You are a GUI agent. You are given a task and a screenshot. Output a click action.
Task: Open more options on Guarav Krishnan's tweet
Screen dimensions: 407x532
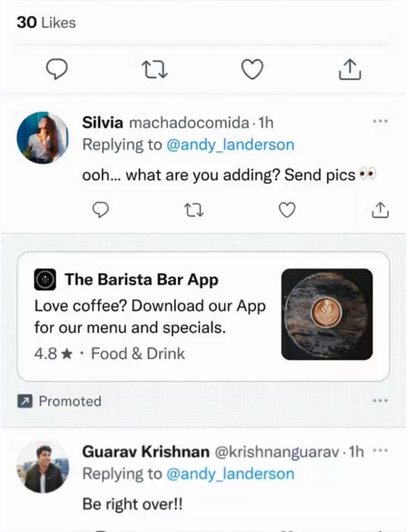380,450
